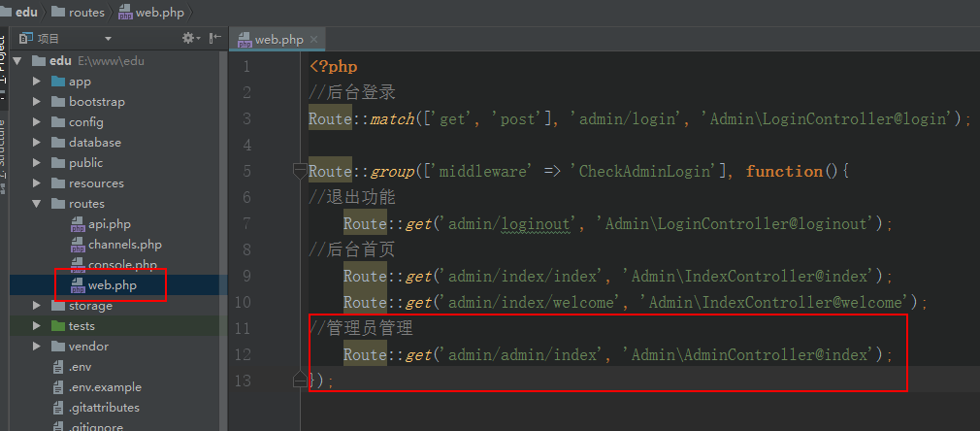The width and height of the screenshot is (980, 431).
Task: Close the web.php editor tab
Action: click(313, 39)
